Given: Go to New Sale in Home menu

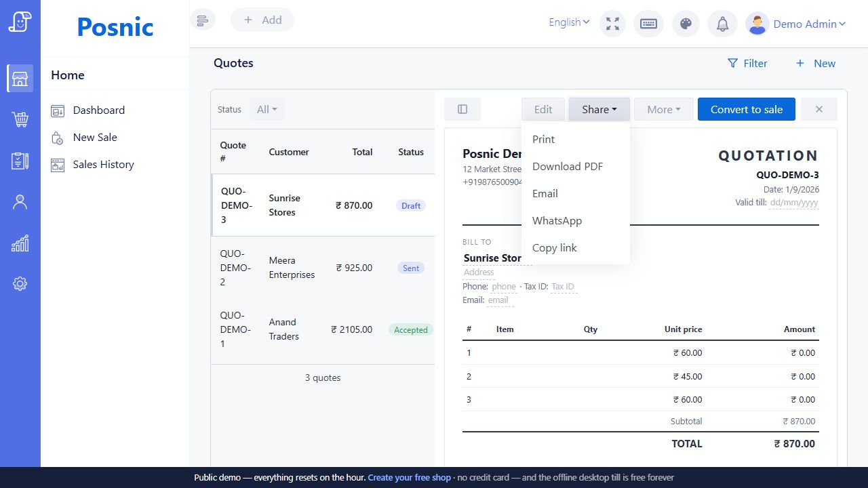Looking at the screenshot, I should pos(95,137).
